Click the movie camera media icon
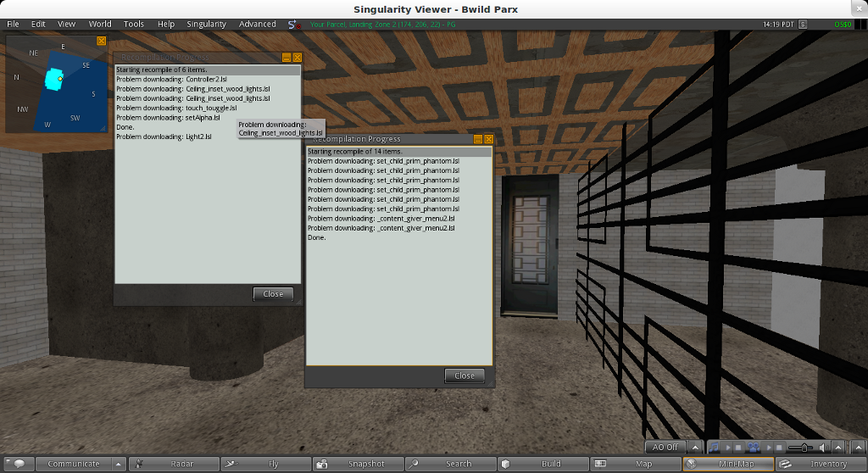Viewport: 868px width, 473px height. click(754, 447)
